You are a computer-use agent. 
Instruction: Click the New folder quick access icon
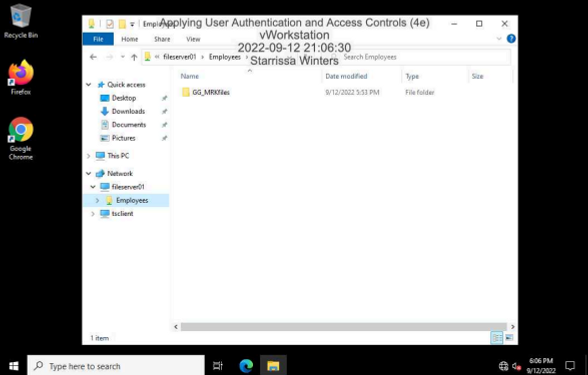point(122,24)
